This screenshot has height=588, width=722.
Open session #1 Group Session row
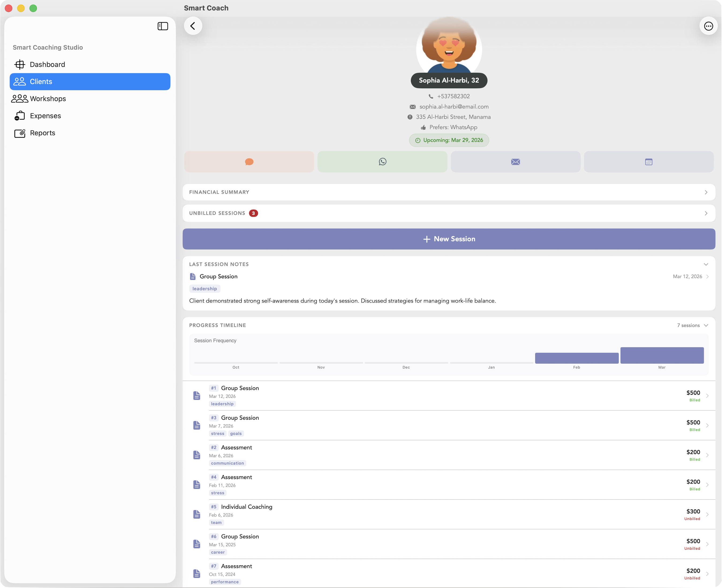coord(449,396)
